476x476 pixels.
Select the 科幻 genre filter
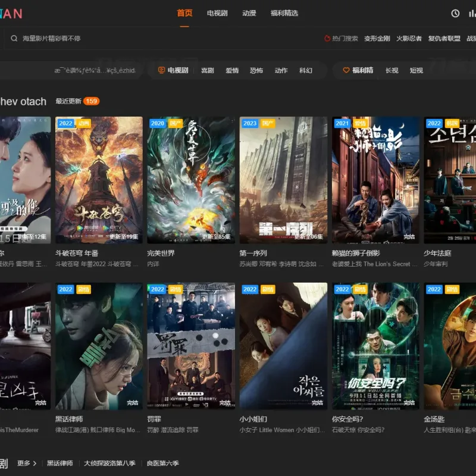[x=306, y=70]
